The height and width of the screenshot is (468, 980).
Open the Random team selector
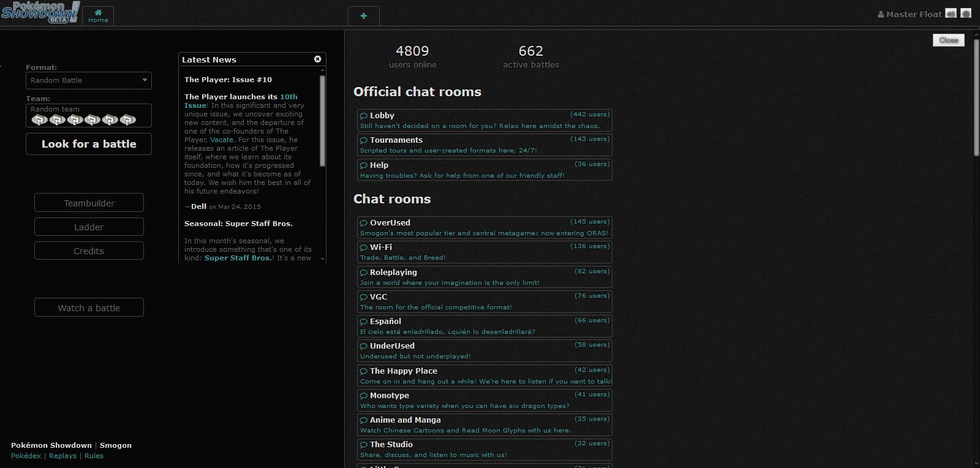(89, 115)
